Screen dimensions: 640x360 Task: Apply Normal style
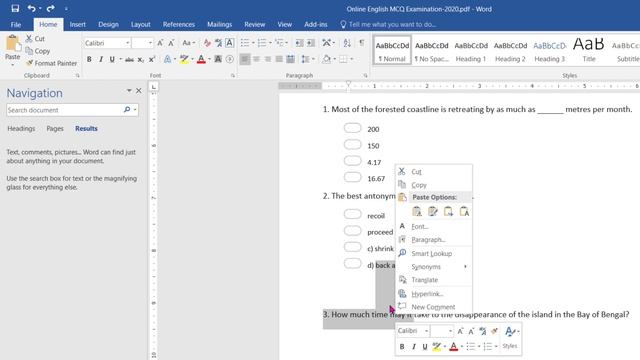pyautogui.click(x=392, y=51)
